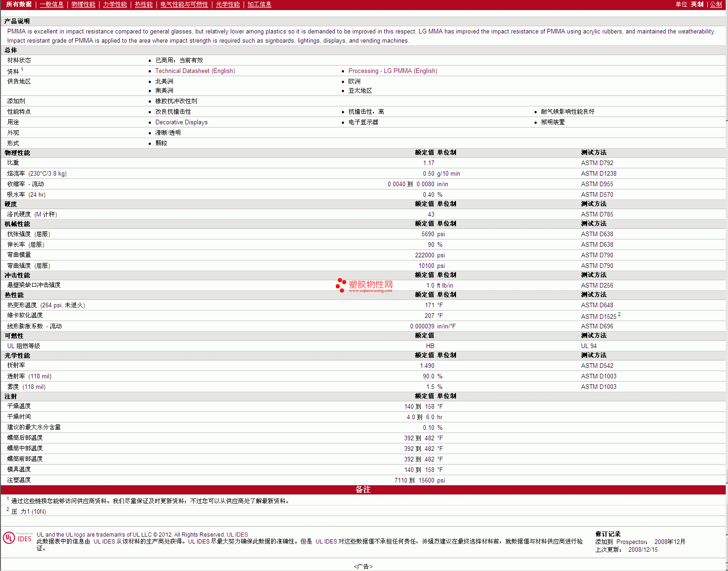Click the 模具温度 row label
The height and width of the screenshot is (571, 728).
[x=19, y=470]
